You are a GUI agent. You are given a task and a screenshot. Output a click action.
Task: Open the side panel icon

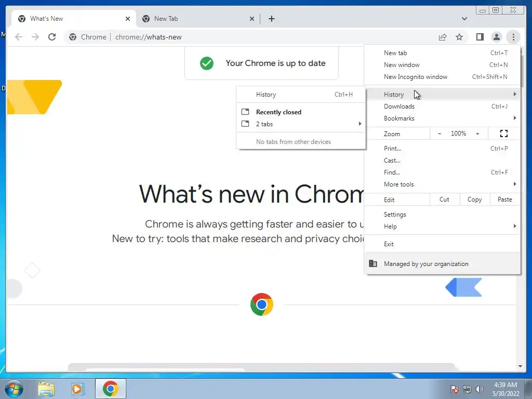pyautogui.click(x=480, y=37)
